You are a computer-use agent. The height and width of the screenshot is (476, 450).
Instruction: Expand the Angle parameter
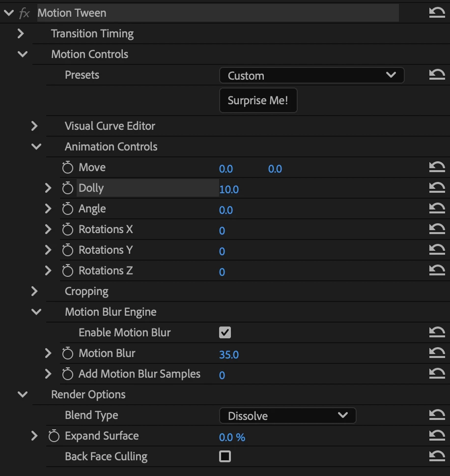[48, 208]
